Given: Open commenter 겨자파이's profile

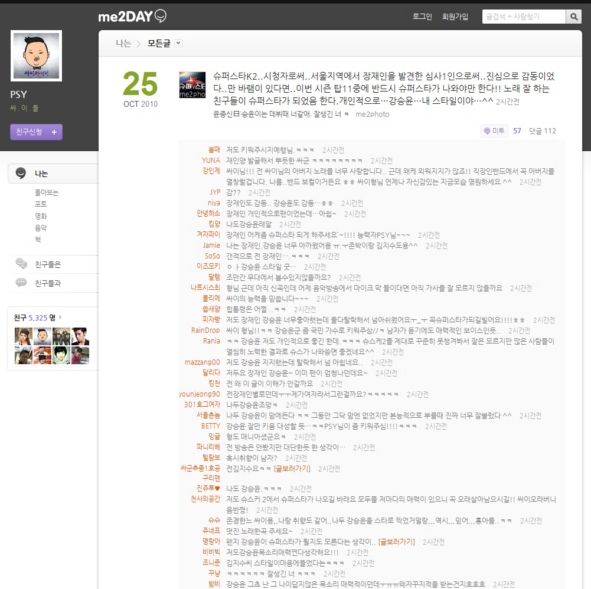Looking at the screenshot, I should [x=208, y=234].
